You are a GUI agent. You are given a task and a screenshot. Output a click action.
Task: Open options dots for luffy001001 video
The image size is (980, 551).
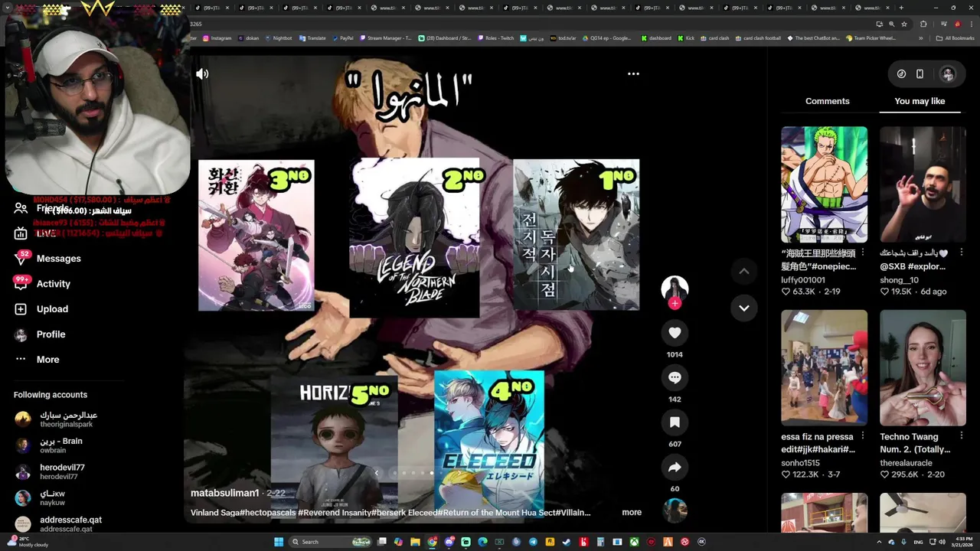(863, 253)
